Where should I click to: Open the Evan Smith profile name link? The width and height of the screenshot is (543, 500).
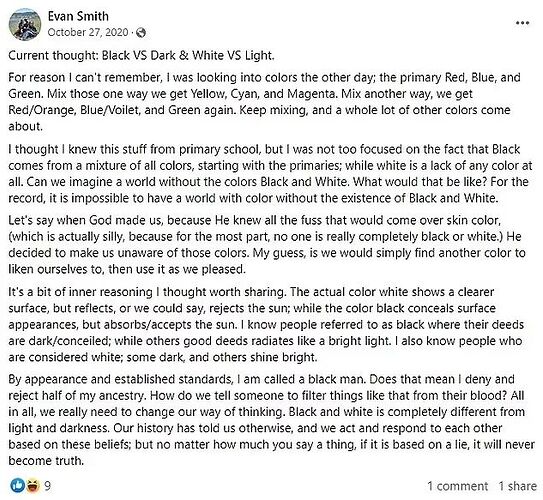click(x=78, y=16)
